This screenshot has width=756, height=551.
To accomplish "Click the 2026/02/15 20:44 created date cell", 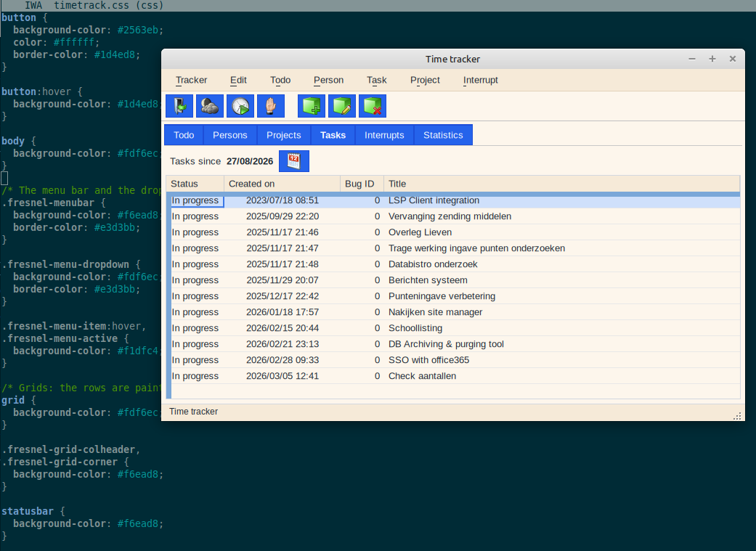I will pyautogui.click(x=283, y=328).
